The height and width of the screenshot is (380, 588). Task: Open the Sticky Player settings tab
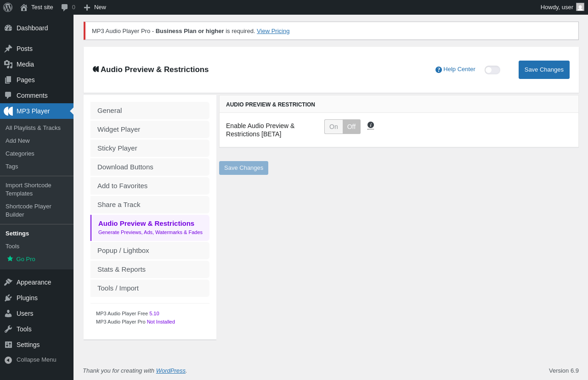tap(150, 148)
